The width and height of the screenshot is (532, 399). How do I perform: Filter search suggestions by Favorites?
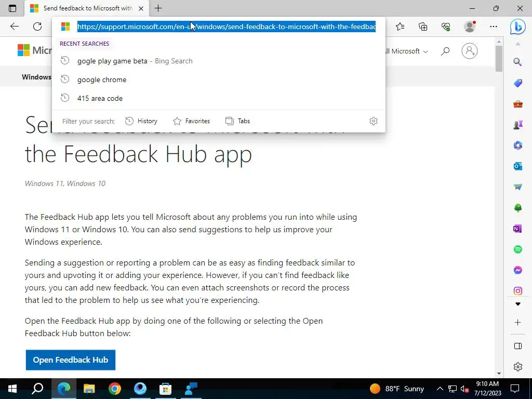coord(191,121)
